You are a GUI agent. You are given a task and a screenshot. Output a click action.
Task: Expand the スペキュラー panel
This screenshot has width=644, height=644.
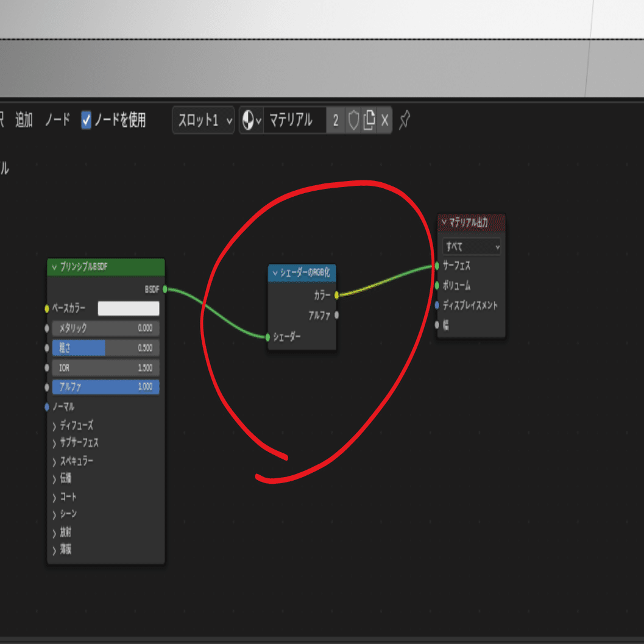click(73, 461)
